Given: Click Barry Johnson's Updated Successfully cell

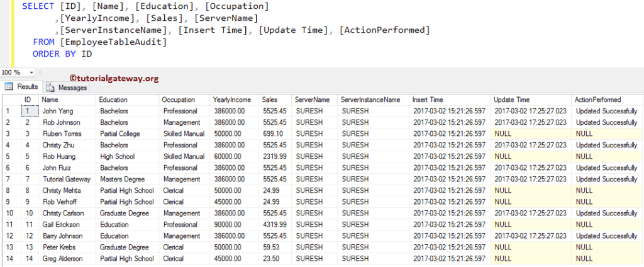Looking at the screenshot, I should point(607,236).
